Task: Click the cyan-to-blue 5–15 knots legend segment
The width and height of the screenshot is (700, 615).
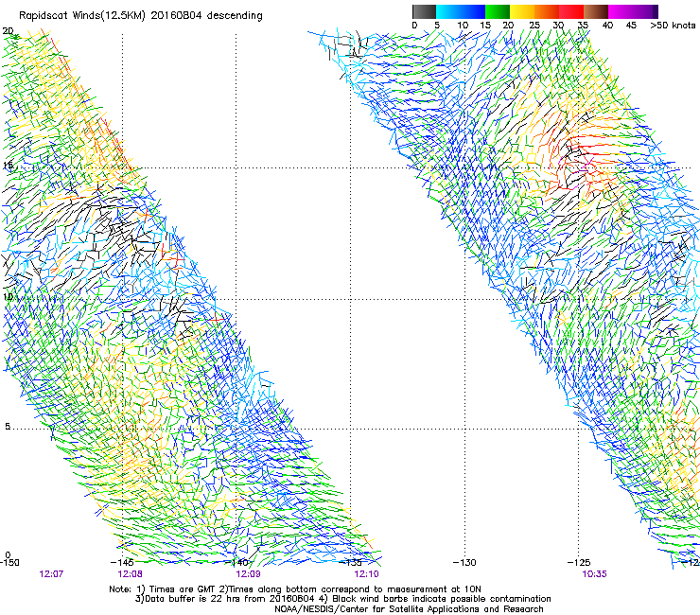Action: click(x=461, y=11)
